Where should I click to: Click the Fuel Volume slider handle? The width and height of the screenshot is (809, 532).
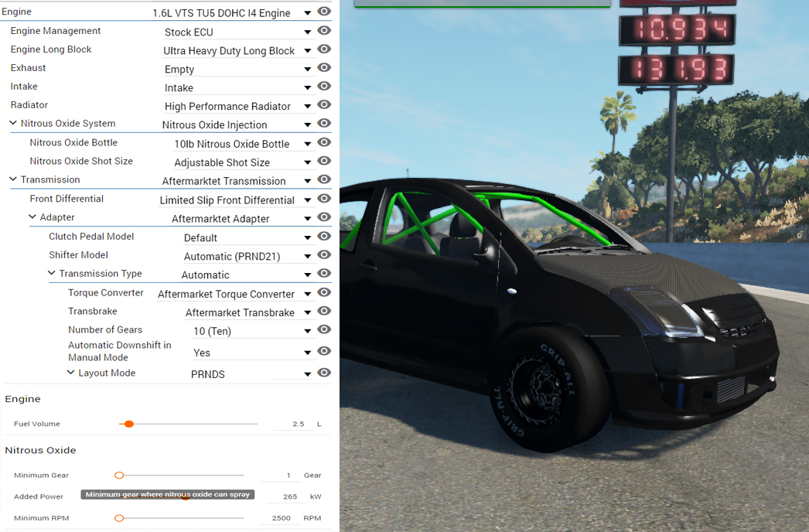[129, 425]
